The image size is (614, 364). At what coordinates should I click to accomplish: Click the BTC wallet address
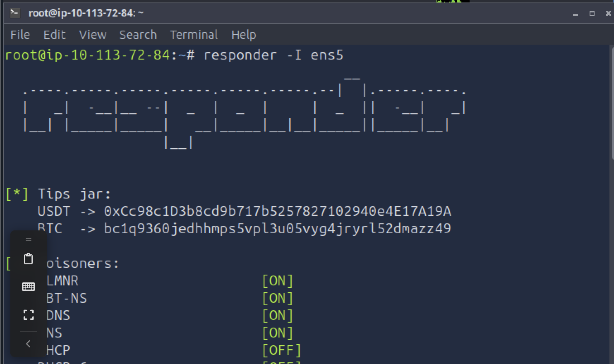277,229
